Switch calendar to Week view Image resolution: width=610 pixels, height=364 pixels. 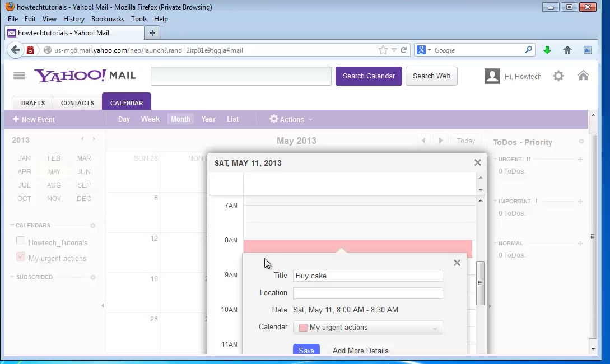150,119
